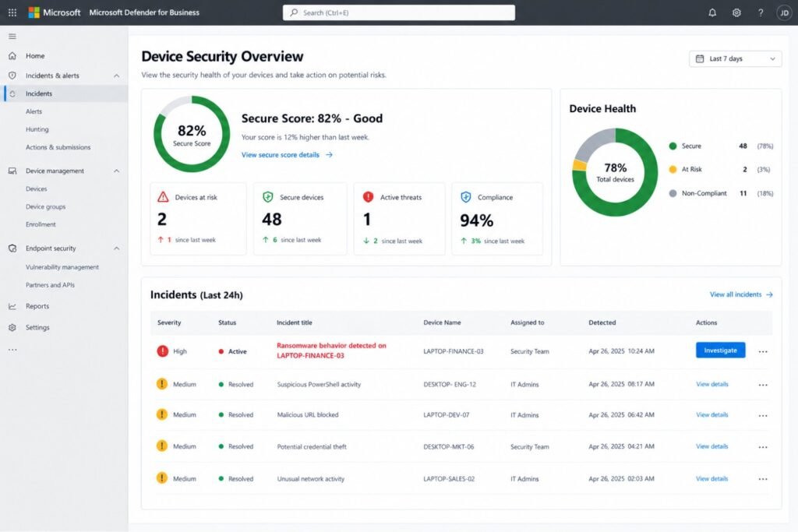Click LAPTOP-SALES-02 device name cell
The width and height of the screenshot is (798, 532).
point(449,478)
